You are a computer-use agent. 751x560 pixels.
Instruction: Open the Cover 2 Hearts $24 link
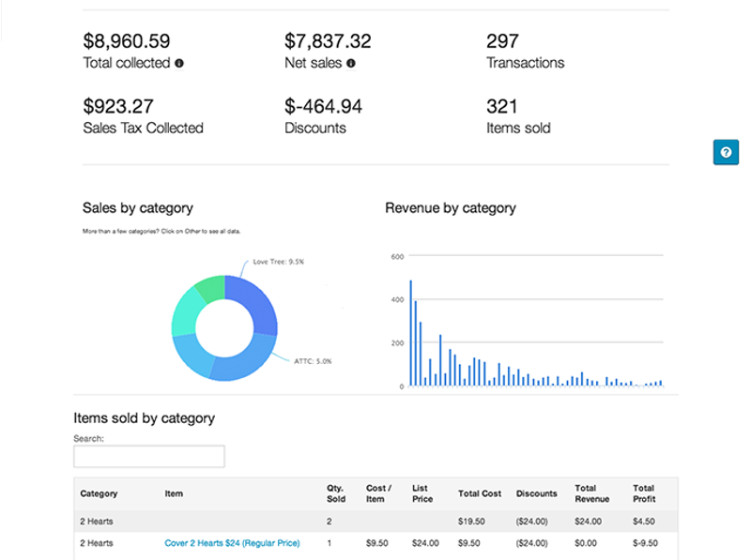[x=232, y=542]
